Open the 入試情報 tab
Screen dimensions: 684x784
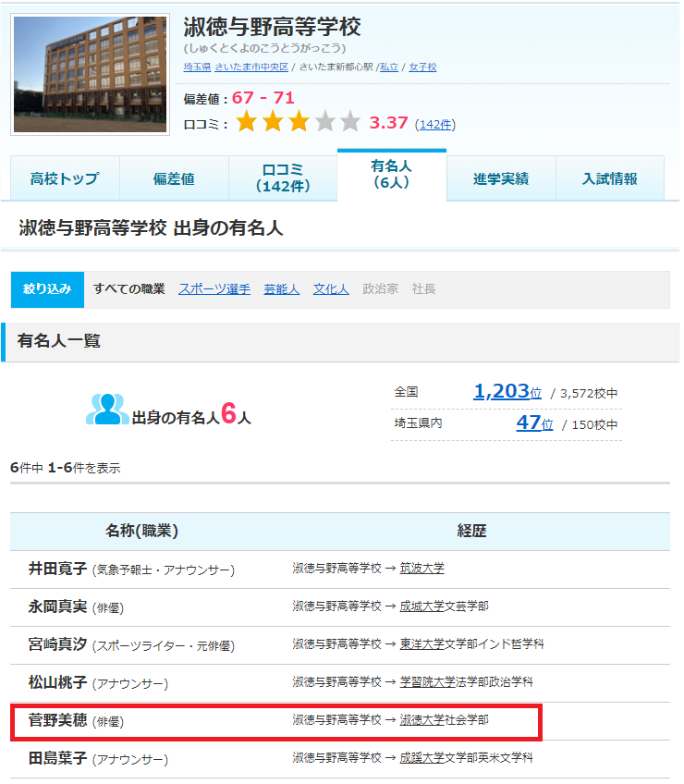609,178
